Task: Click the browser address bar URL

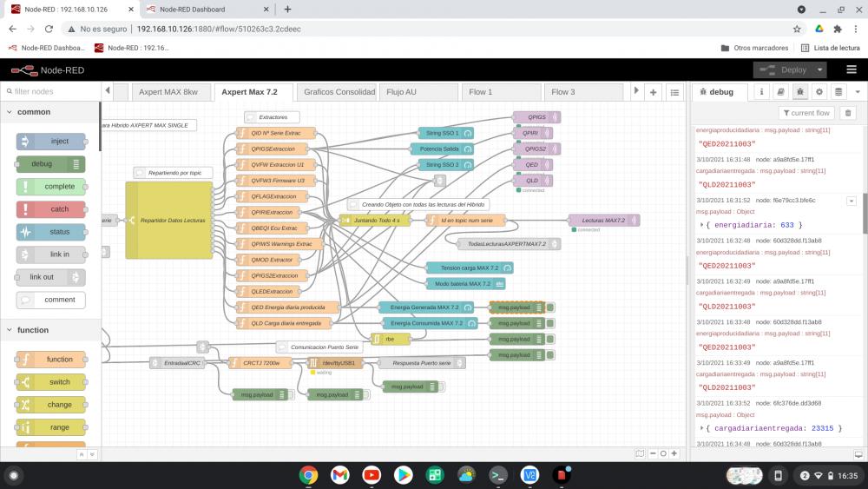Action: click(x=219, y=29)
